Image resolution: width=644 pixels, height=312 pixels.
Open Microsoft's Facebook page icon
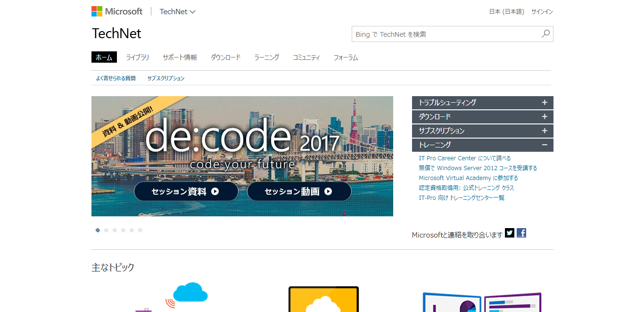[x=521, y=233]
